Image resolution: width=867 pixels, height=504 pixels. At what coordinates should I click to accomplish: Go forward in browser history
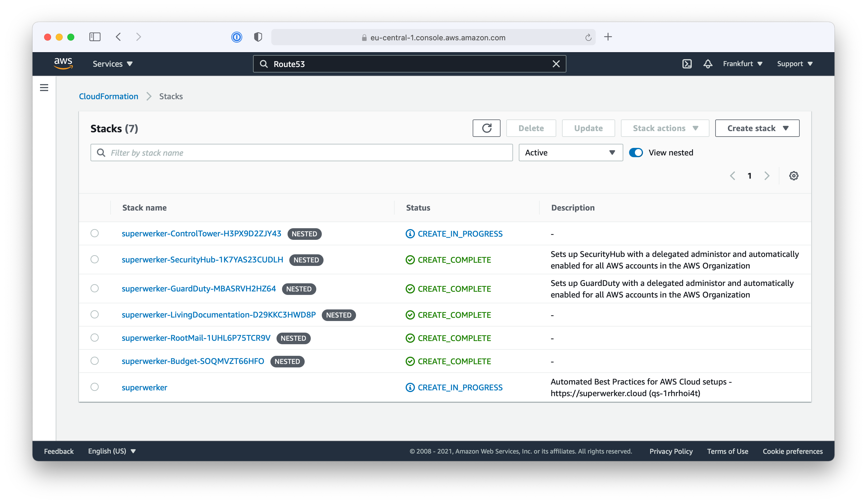pos(139,37)
